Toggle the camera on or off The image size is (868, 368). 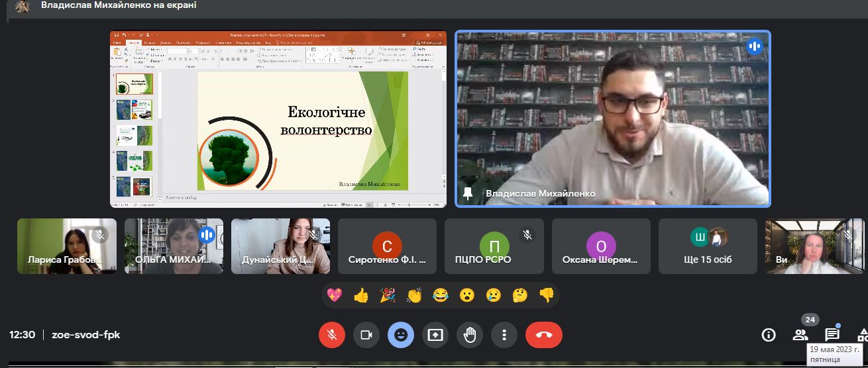366,335
